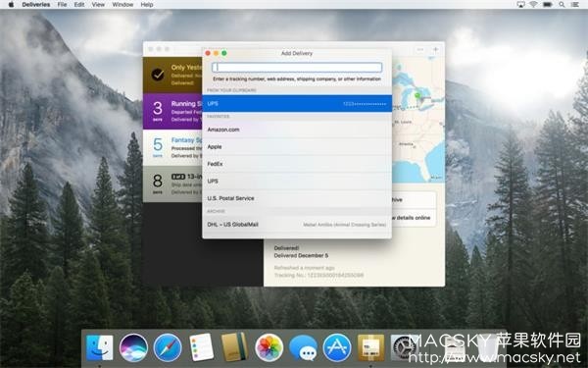
Task: Select the 8 days 13-in delivery item
Action: [x=172, y=184]
